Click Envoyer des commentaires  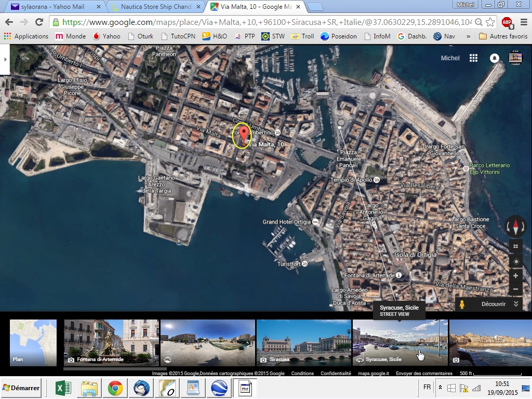424,373
